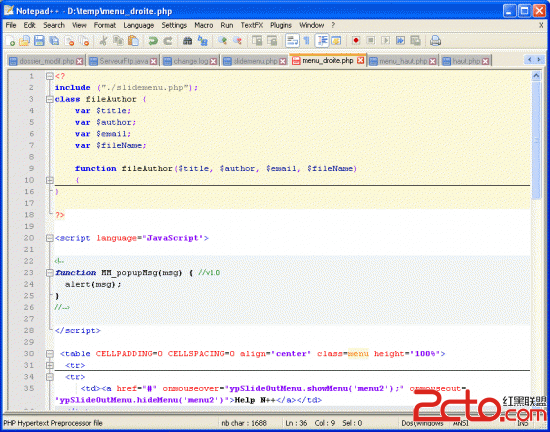Click the Save All icon
Viewport: 550px width, 432px height.
pos(54,41)
